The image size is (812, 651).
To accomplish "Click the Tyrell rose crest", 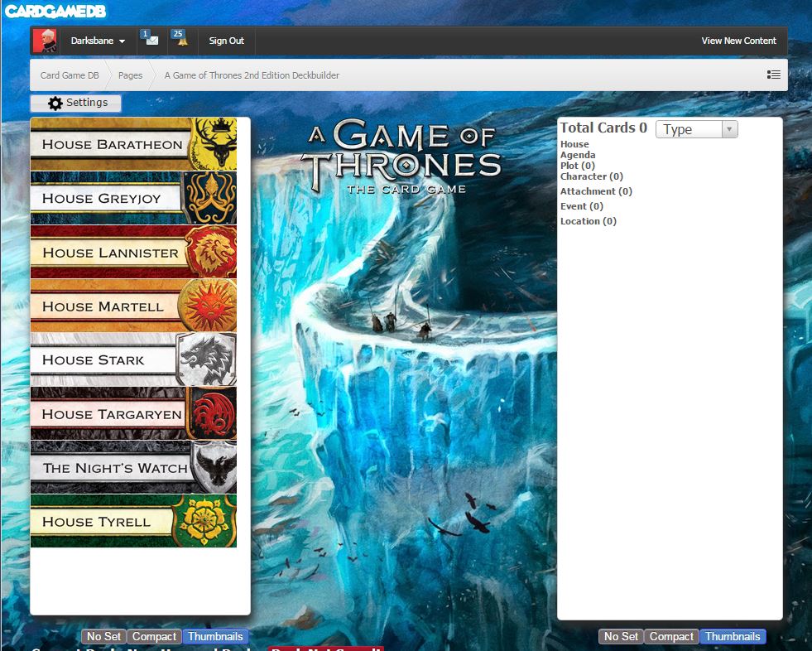I will tap(204, 521).
